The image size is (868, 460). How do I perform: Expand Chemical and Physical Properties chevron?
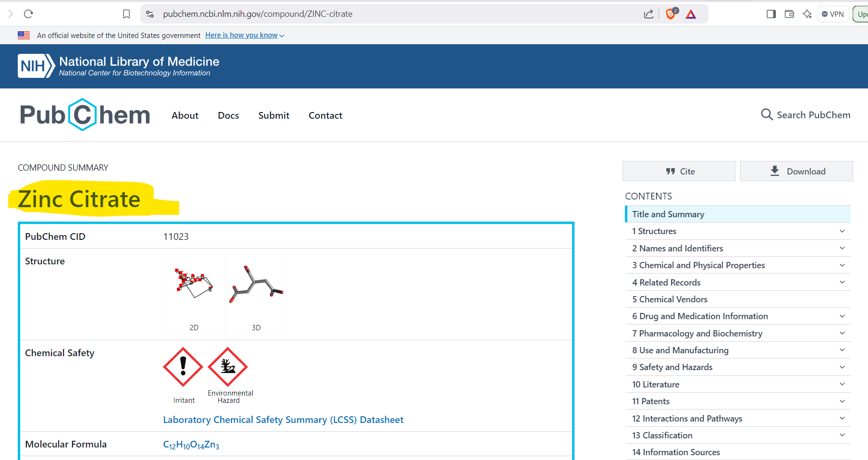842,265
